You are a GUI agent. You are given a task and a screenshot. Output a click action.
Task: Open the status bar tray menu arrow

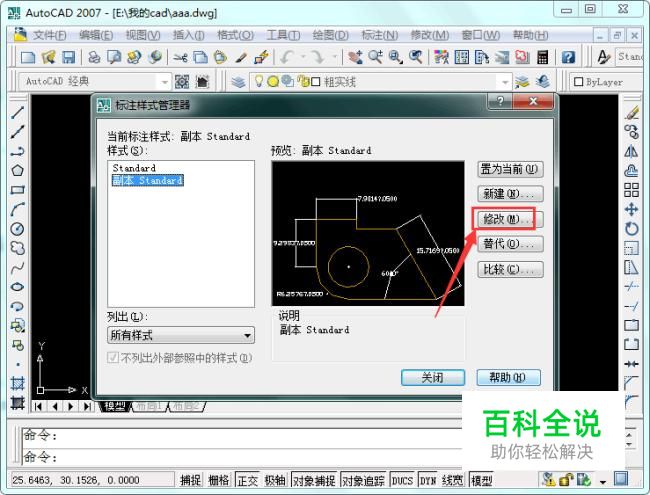pos(603,482)
